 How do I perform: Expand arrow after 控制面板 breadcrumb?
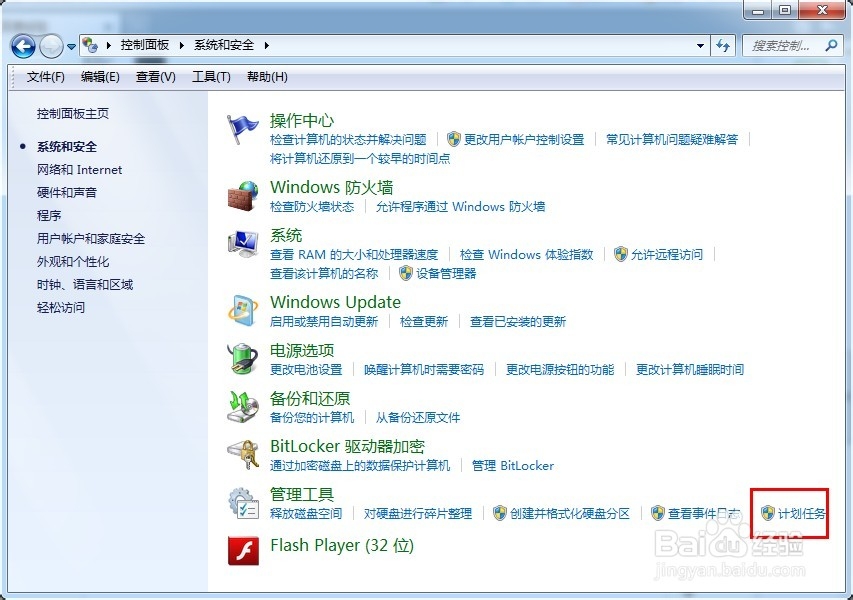coord(182,46)
